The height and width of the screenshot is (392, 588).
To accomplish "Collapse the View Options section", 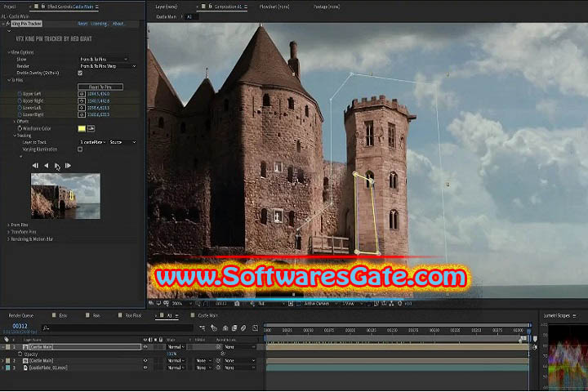I will coord(9,52).
